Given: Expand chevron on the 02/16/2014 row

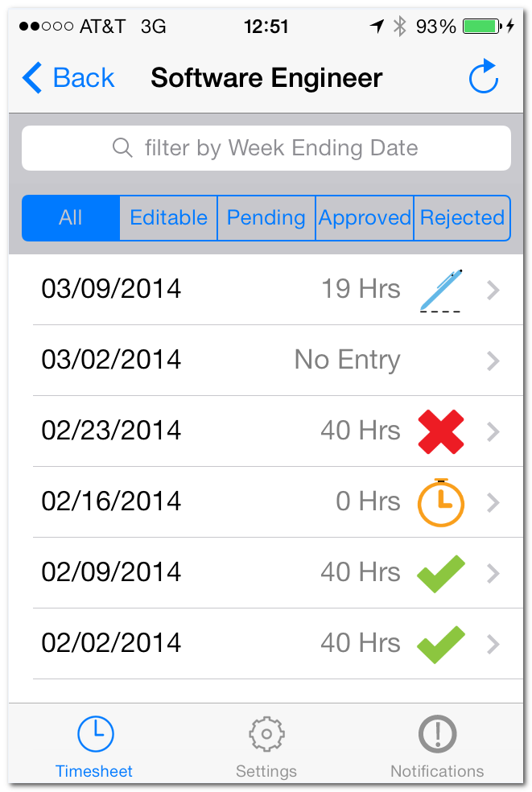Looking at the screenshot, I should point(493,502).
